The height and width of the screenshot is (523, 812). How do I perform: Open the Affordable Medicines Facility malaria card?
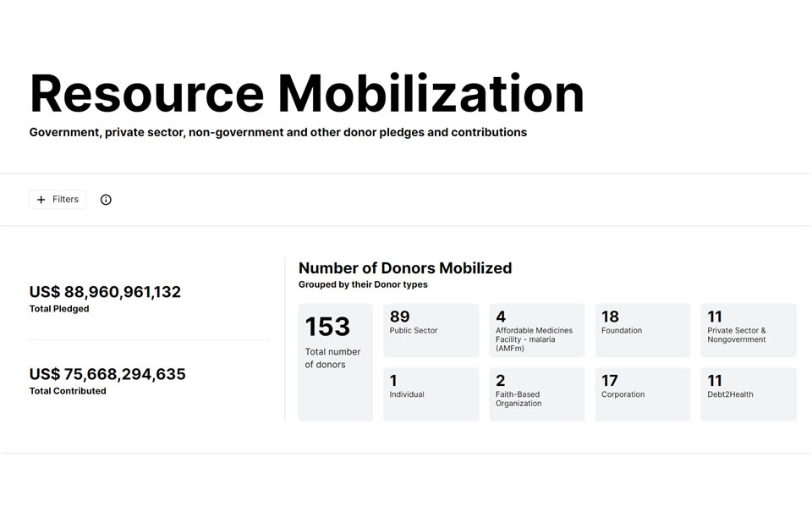point(536,330)
